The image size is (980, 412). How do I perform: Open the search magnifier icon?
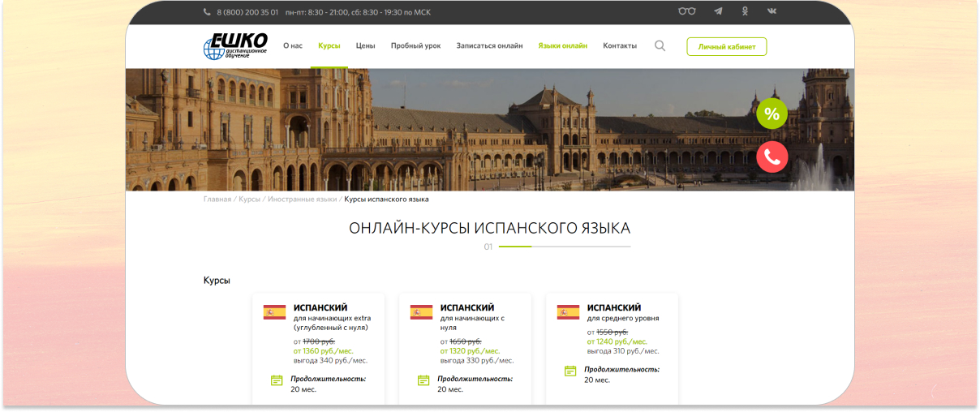tap(660, 46)
